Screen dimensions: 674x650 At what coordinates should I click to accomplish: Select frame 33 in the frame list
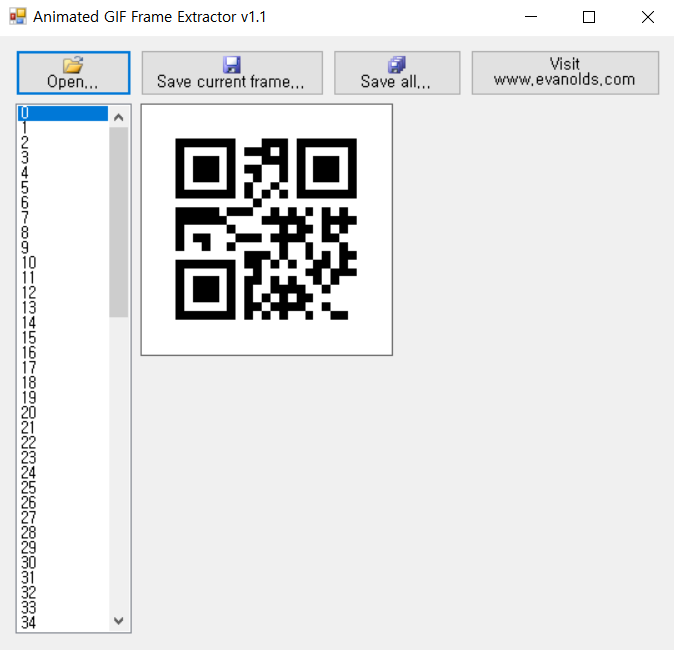(63, 608)
